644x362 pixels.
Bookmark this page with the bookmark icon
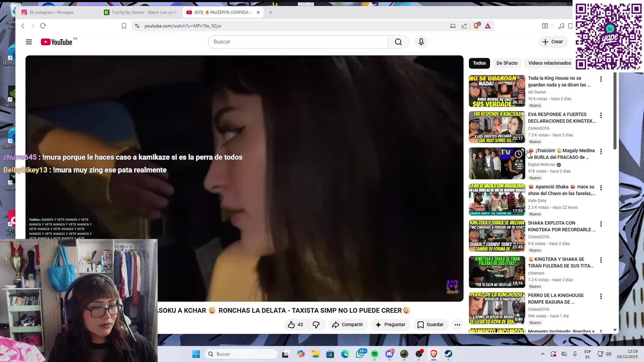[124, 26]
